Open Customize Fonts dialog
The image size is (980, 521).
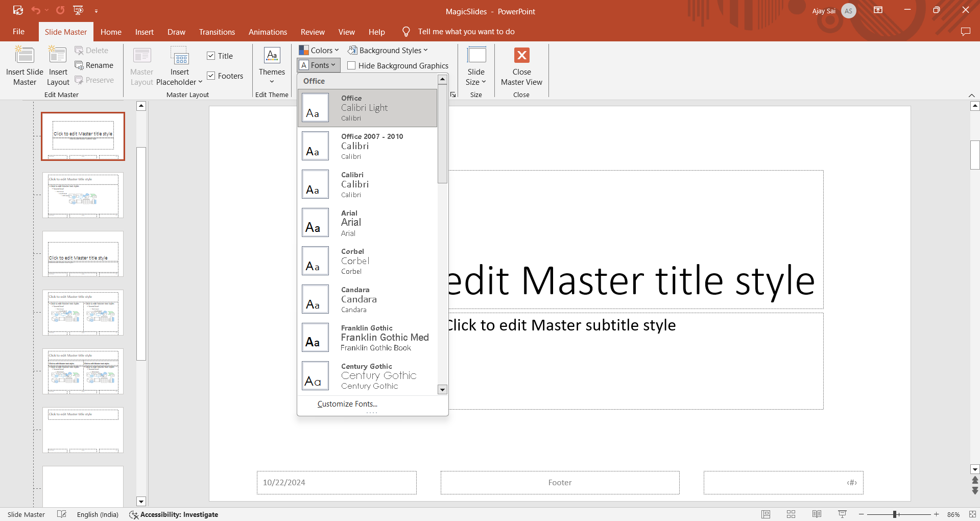pyautogui.click(x=347, y=404)
